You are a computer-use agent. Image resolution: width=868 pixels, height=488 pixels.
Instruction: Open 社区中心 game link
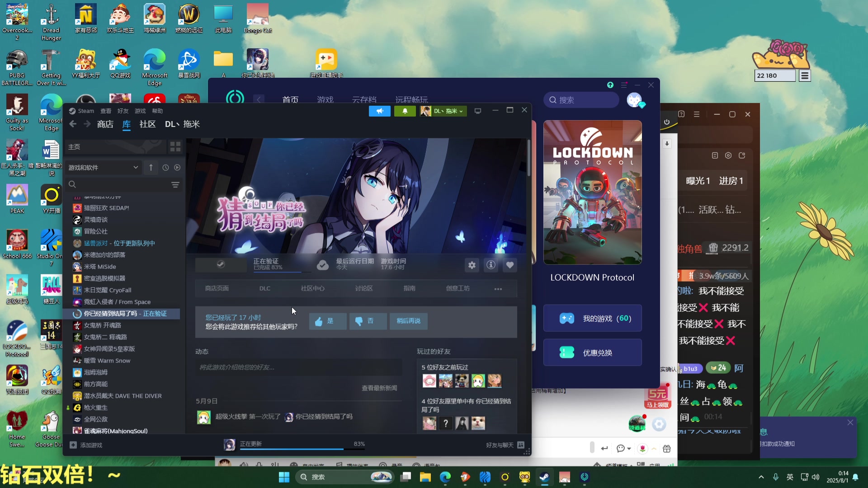(x=313, y=288)
